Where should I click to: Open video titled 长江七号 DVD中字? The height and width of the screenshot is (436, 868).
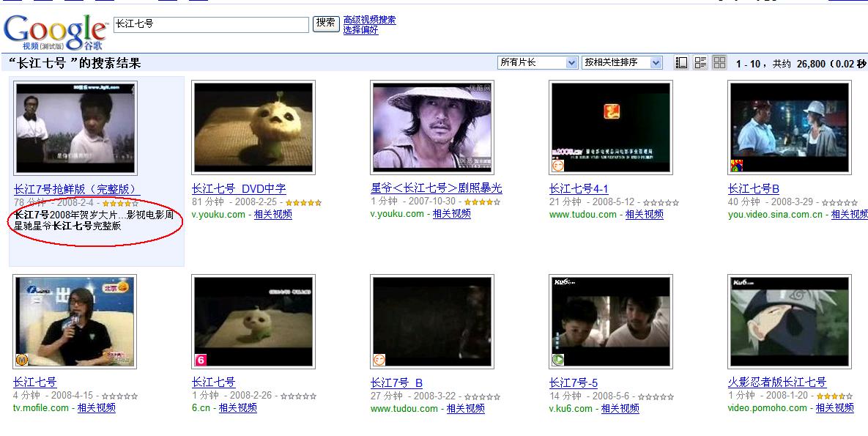tap(239, 188)
